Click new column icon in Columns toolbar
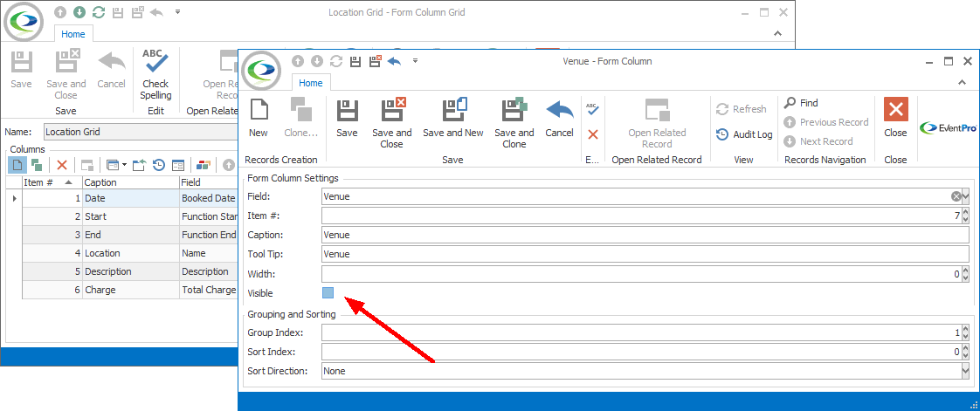Screen dimensions: 980x411 point(17,166)
